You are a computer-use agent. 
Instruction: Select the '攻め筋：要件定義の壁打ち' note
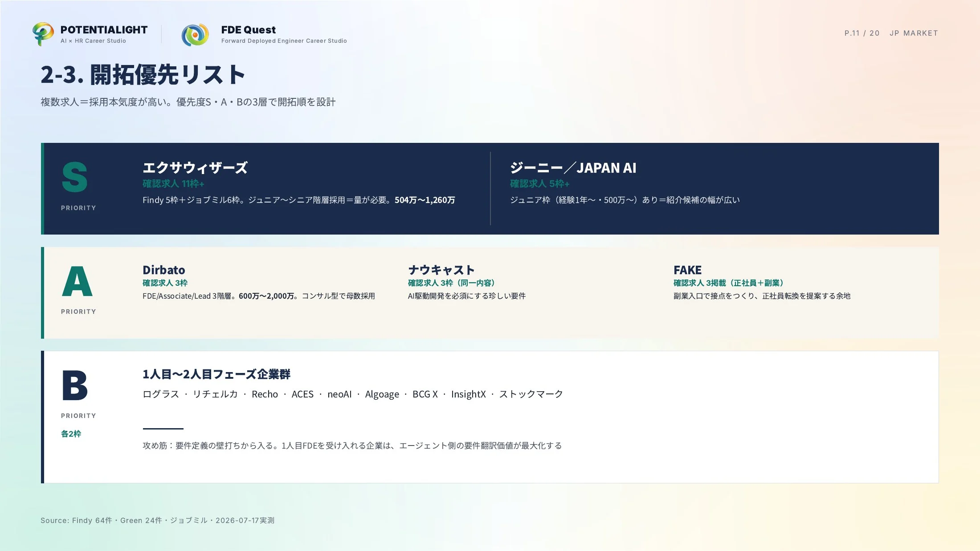[352, 446]
